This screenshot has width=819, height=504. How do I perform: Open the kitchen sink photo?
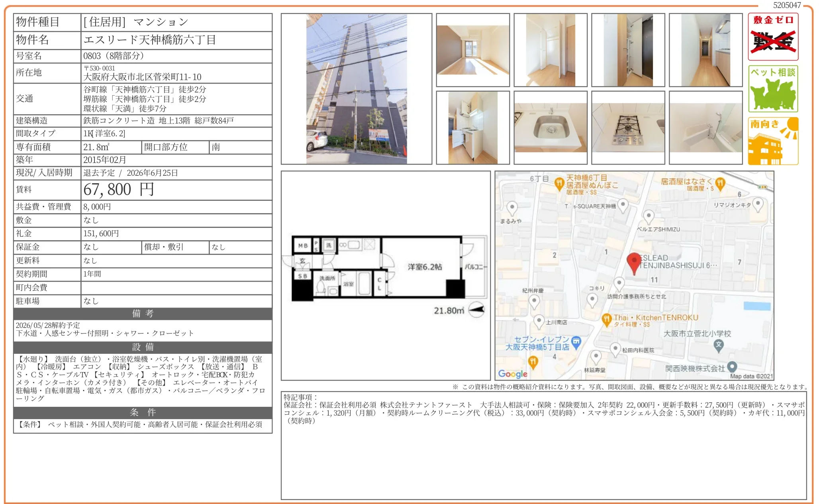(550, 127)
